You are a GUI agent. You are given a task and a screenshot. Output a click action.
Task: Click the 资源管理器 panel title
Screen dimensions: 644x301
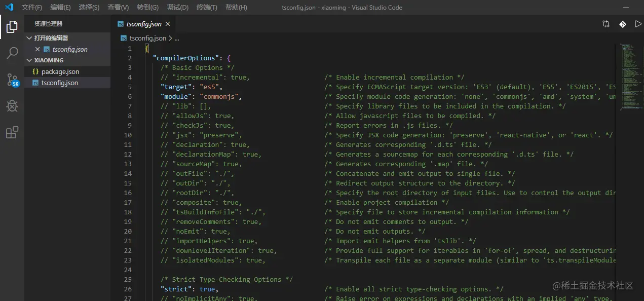pyautogui.click(x=49, y=24)
